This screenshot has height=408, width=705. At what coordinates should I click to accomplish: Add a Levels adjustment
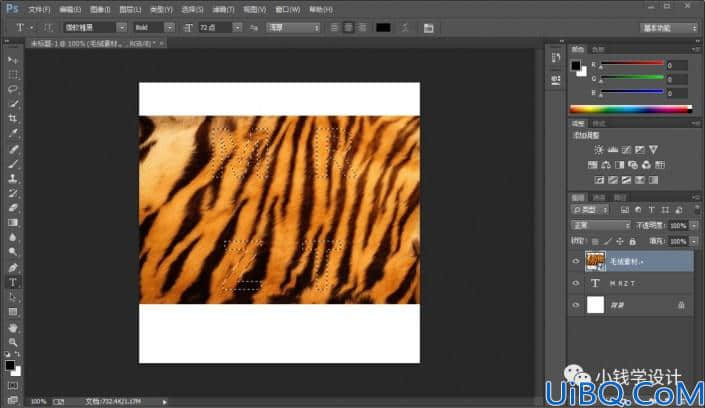[x=613, y=150]
